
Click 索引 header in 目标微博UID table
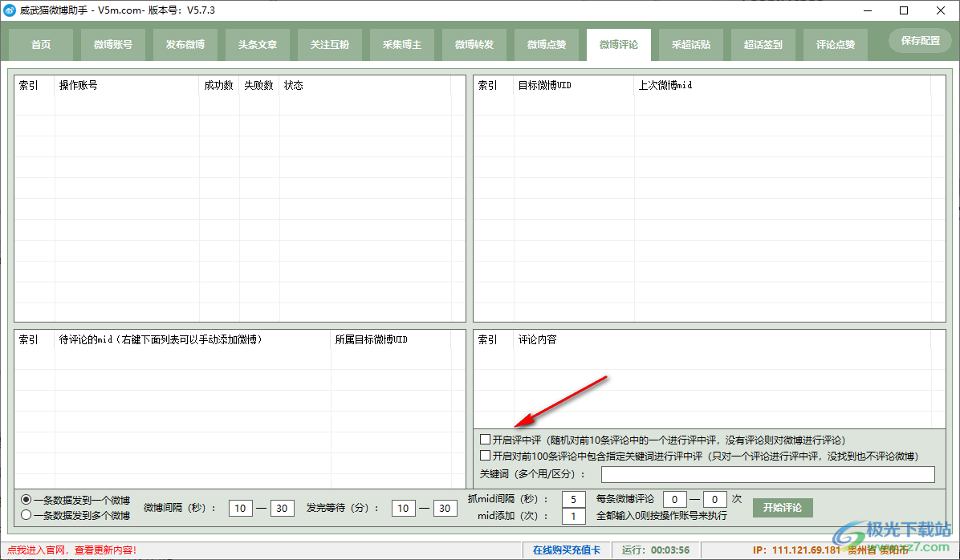coord(494,85)
